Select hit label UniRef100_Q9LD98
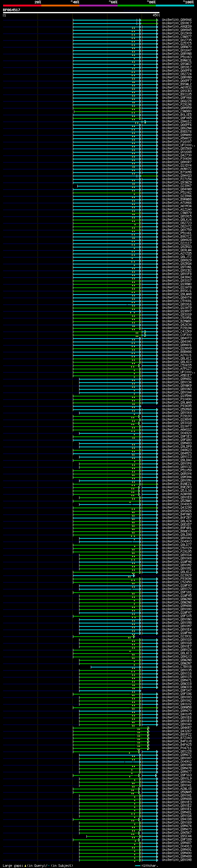This screenshot has height=868, width=197. click(176, 535)
